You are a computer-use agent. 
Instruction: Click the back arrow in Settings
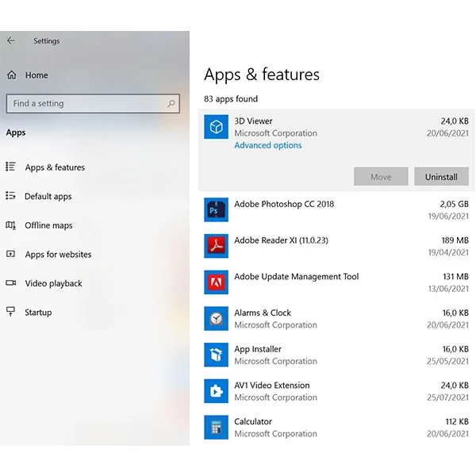click(11, 40)
